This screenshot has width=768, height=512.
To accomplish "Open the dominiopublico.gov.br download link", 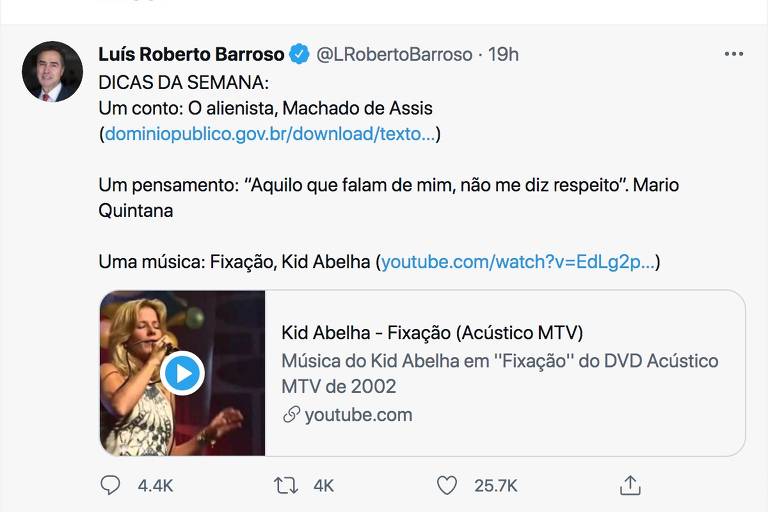I will 270,133.
